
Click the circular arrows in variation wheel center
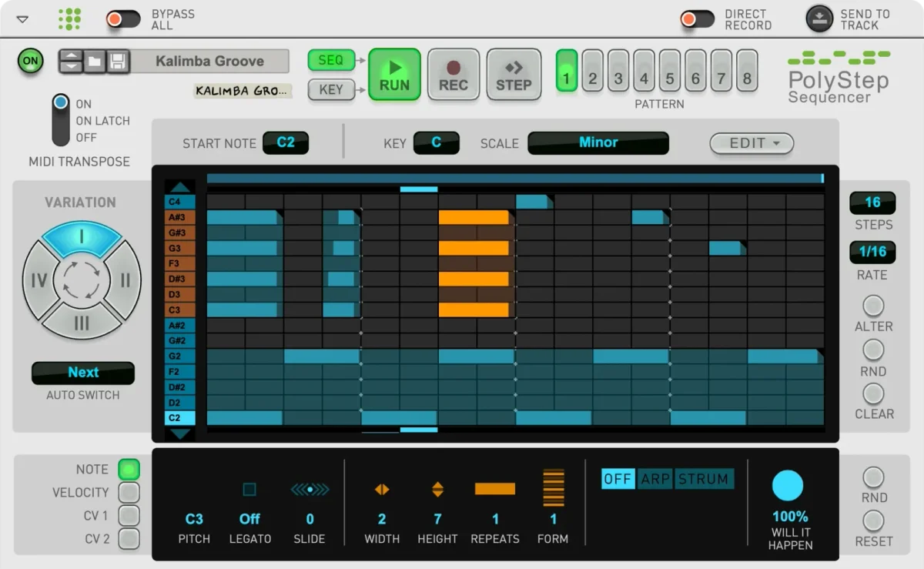pos(82,279)
